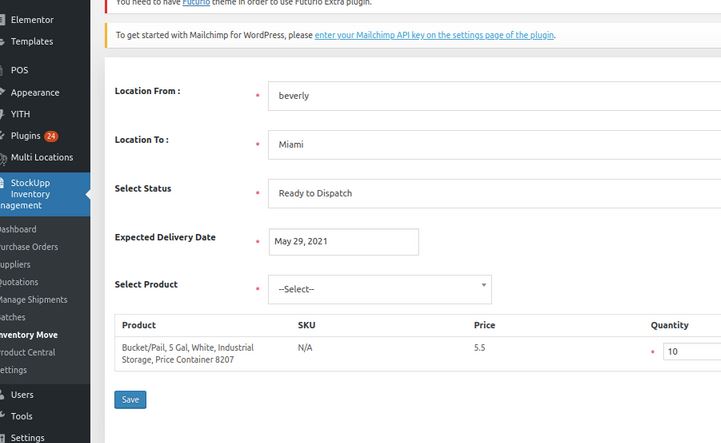Screen dimensions: 721x443
Task: Go to the Dashboard submenu
Action: point(18,229)
